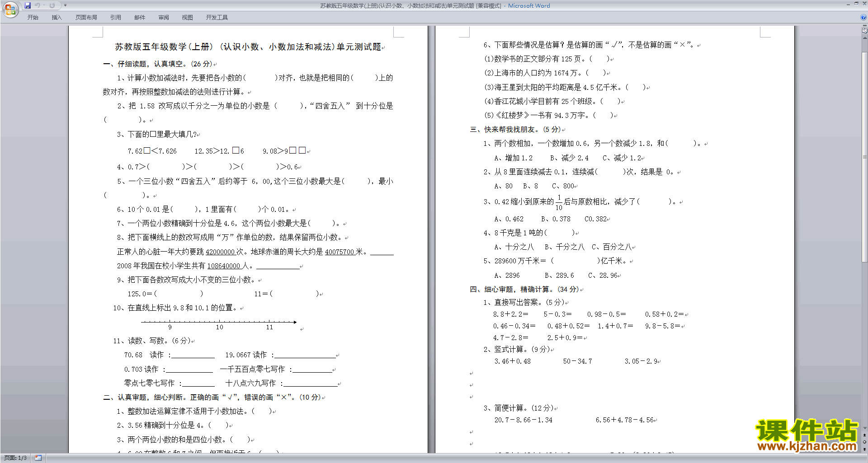The height and width of the screenshot is (463, 868).
Task: Open the 审阅 ribbon tab
Action: click(x=164, y=18)
